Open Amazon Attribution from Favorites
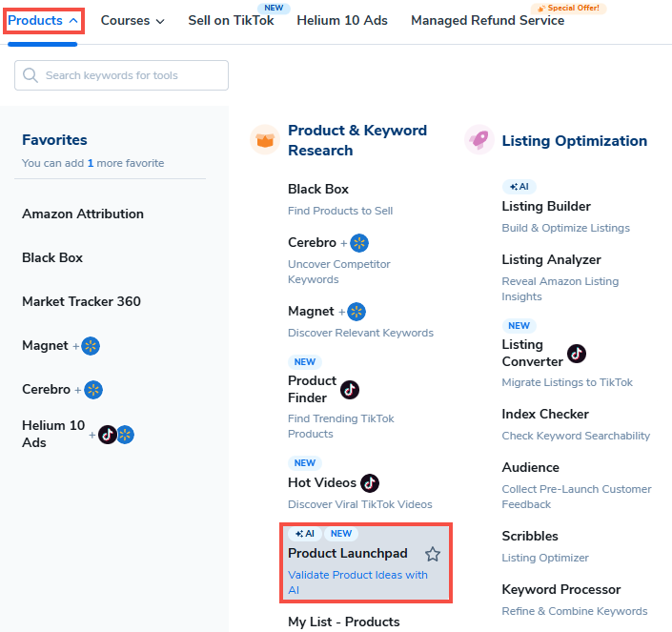672x632 pixels. (83, 214)
